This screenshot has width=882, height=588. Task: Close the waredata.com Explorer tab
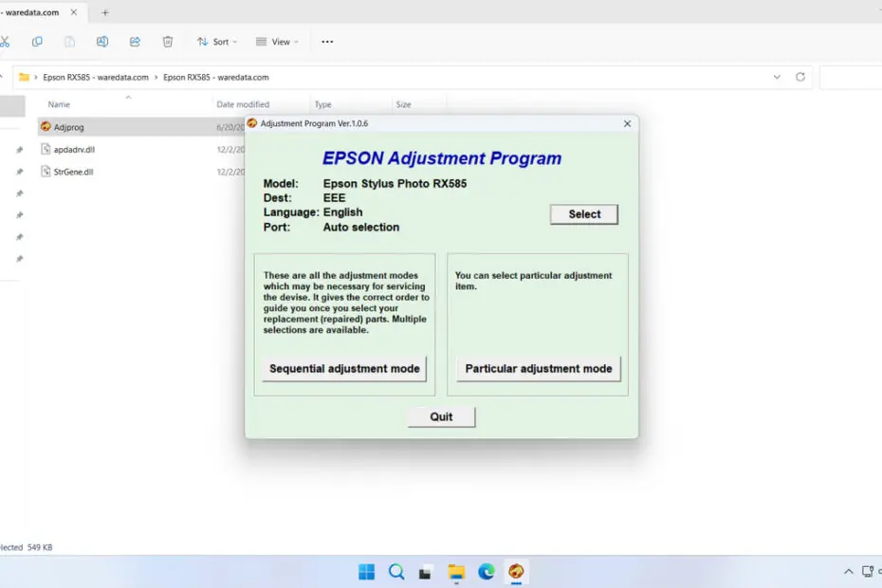pos(74,11)
